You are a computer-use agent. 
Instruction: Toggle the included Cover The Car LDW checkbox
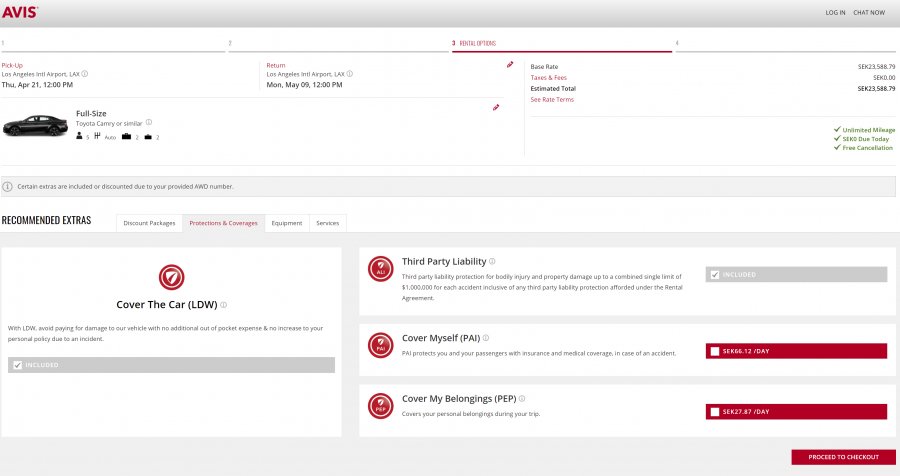click(x=16, y=365)
